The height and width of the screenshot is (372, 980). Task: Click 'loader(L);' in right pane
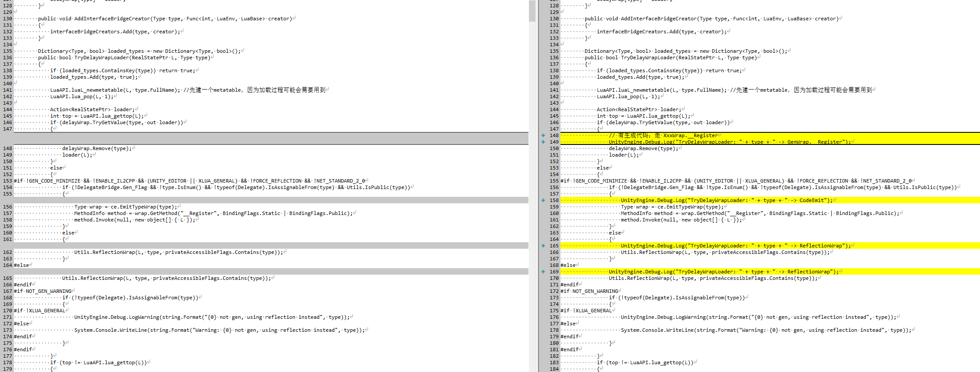[x=624, y=155]
